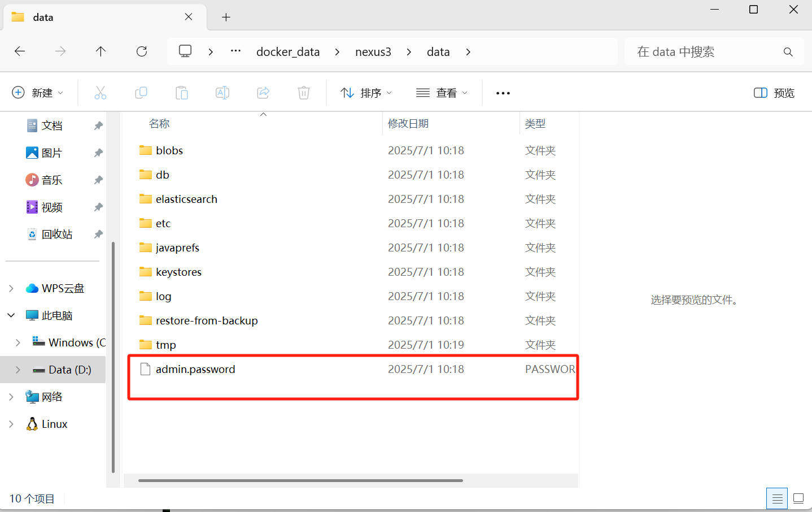Viewport: 812px width, 512px height.
Task: Switch to details list view
Action: click(777, 498)
